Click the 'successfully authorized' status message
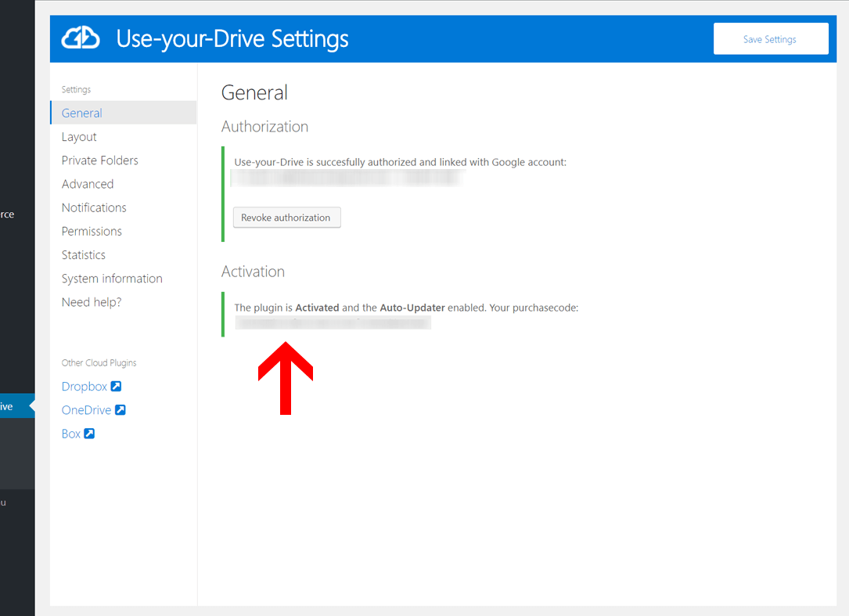 pyautogui.click(x=400, y=162)
